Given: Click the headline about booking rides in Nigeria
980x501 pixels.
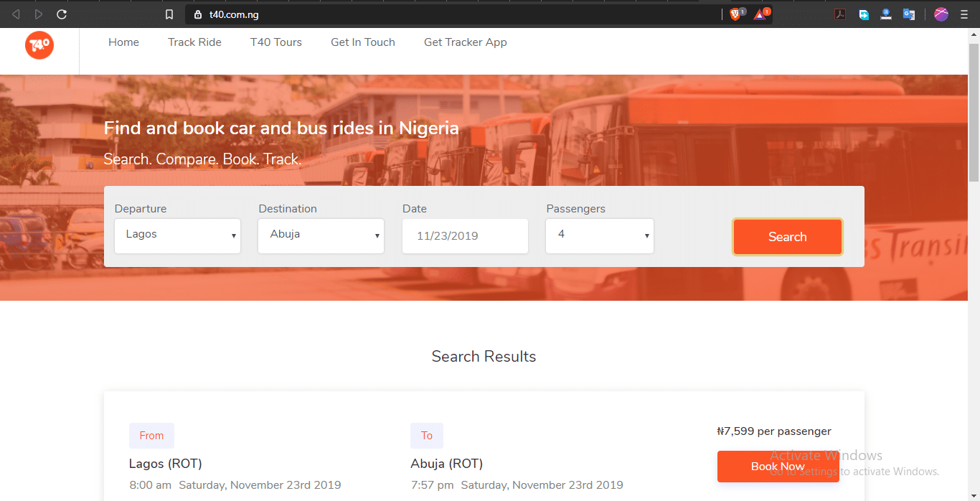Looking at the screenshot, I should pos(281,128).
